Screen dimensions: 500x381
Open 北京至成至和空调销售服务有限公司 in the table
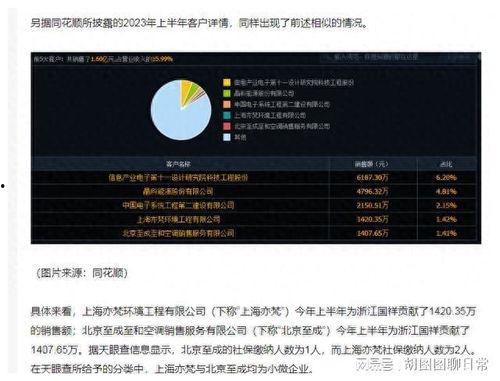coord(178,233)
